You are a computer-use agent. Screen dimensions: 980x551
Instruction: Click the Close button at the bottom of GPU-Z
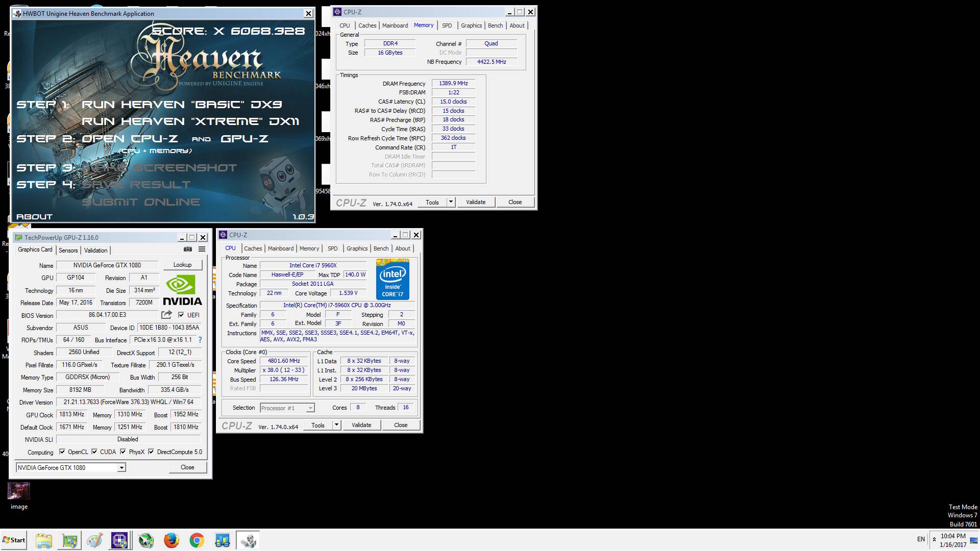tap(187, 467)
